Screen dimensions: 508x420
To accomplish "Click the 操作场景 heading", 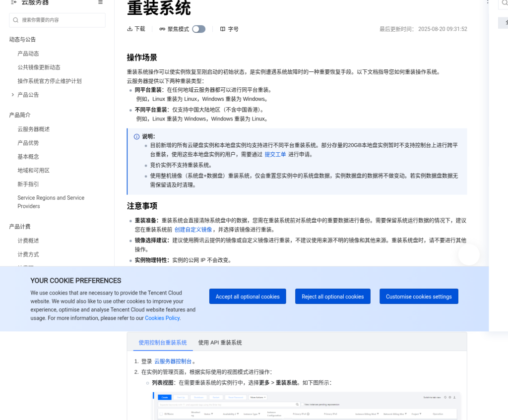I will tap(142, 58).
